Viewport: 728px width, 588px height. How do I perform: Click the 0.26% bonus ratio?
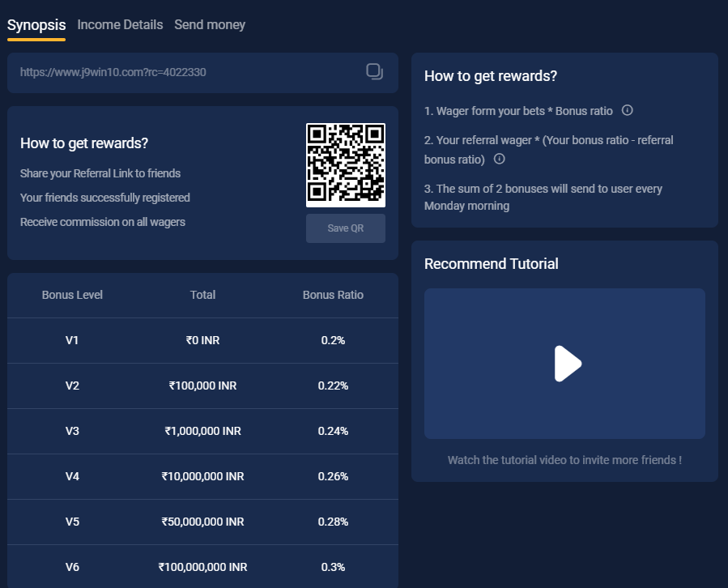click(x=333, y=476)
